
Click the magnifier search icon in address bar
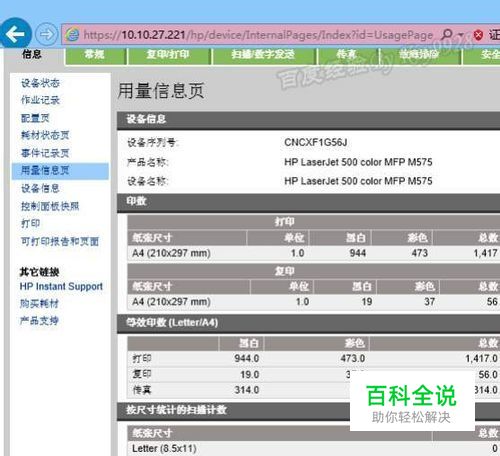[x=447, y=34]
